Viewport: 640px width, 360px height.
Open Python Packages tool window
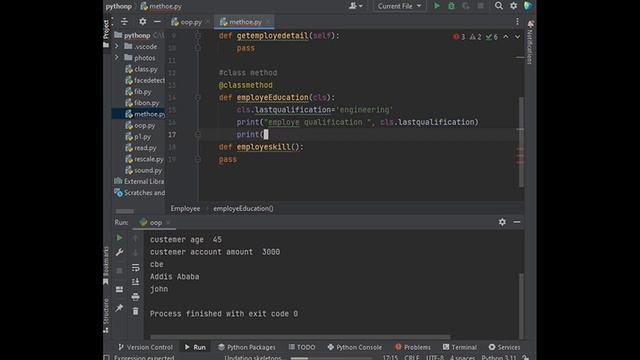pyautogui.click(x=247, y=347)
